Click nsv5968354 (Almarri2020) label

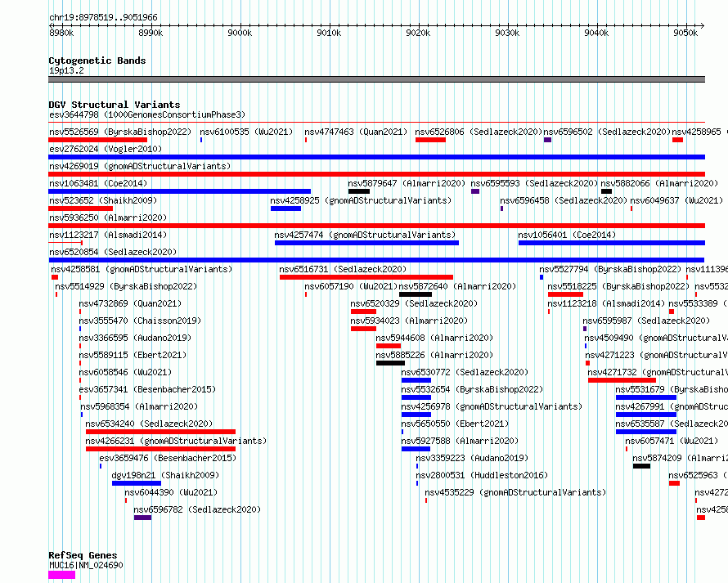pyautogui.click(x=139, y=406)
